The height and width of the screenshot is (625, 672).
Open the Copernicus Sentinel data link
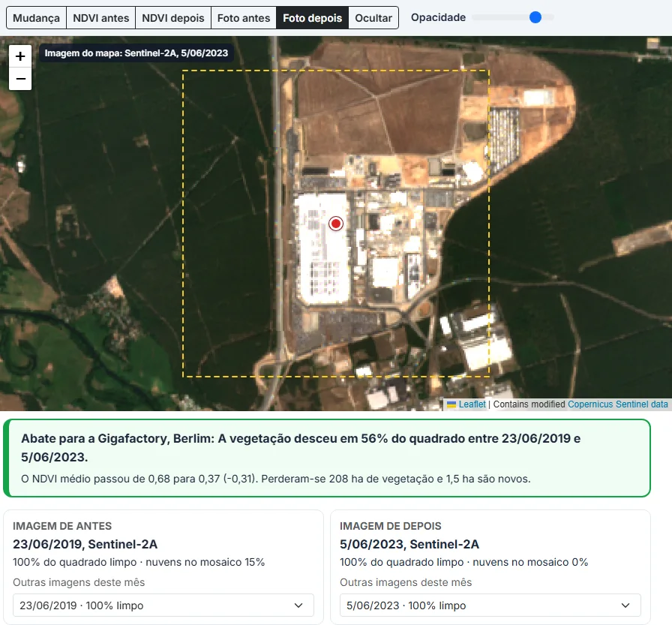(x=617, y=404)
